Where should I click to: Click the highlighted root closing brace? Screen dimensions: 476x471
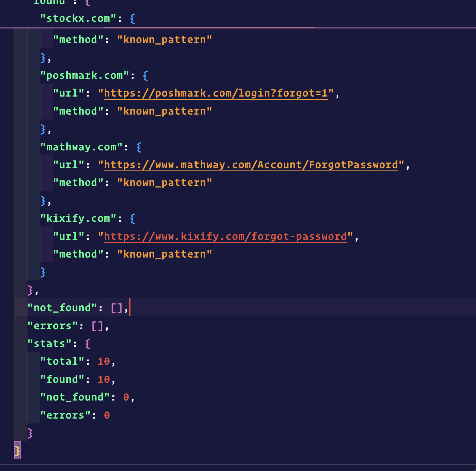pyautogui.click(x=17, y=450)
